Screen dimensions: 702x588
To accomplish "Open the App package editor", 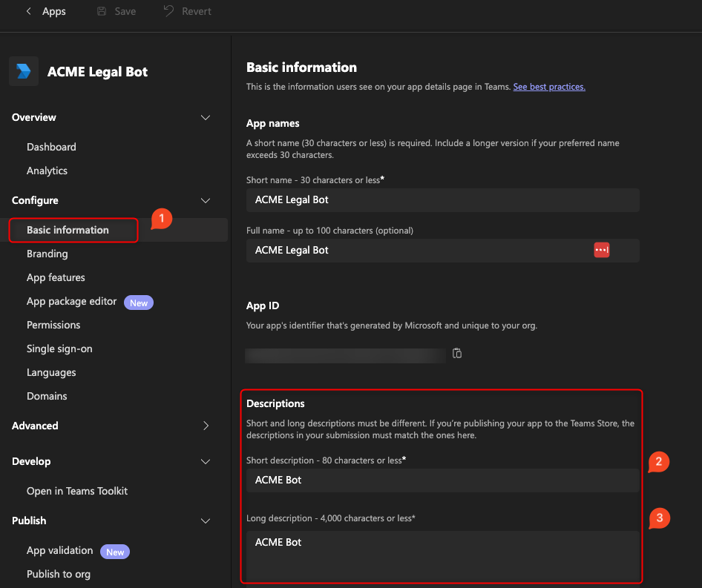I will [x=72, y=301].
